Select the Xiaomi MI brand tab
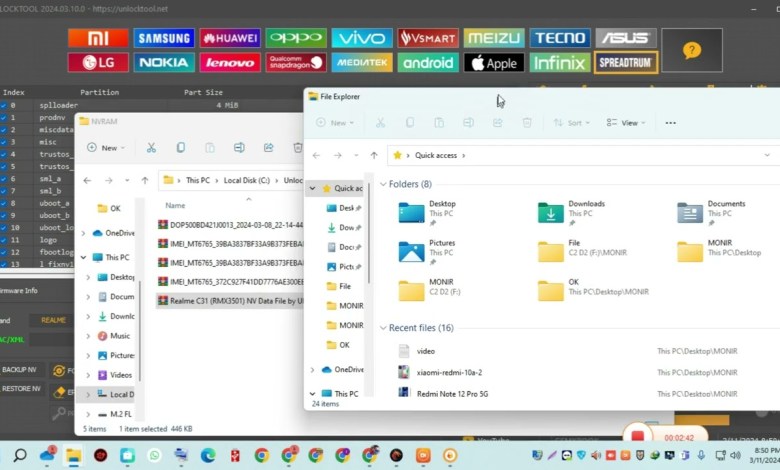780x470 pixels. 98,38
